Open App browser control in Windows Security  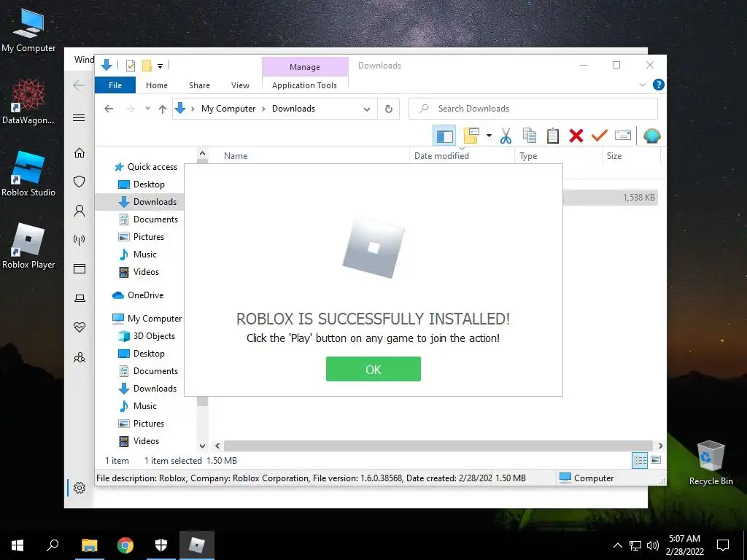[x=79, y=268]
